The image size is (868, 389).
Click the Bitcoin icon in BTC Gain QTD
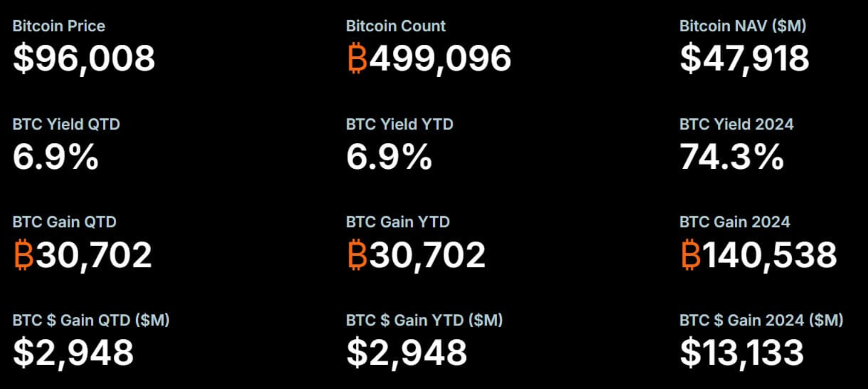pos(24,255)
